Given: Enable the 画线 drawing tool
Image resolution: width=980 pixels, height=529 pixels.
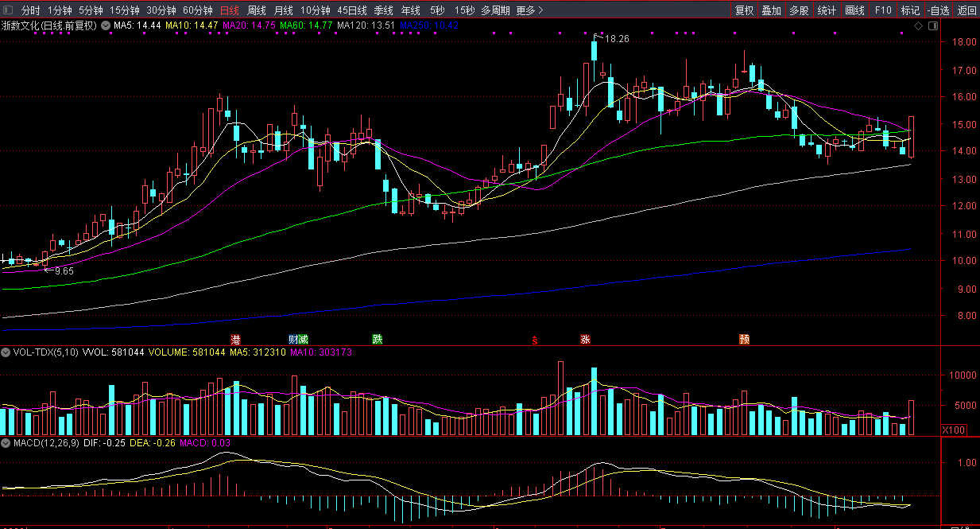Looking at the screenshot, I should (x=854, y=10).
